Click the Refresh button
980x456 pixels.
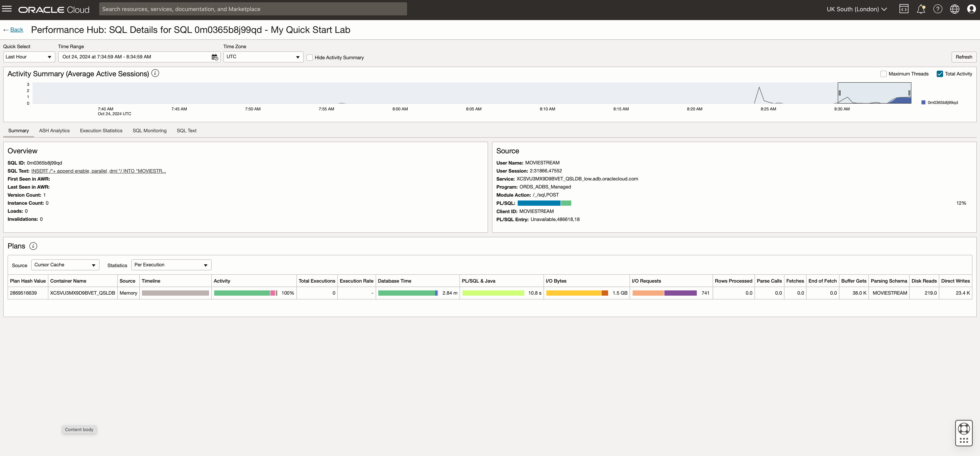pos(964,57)
